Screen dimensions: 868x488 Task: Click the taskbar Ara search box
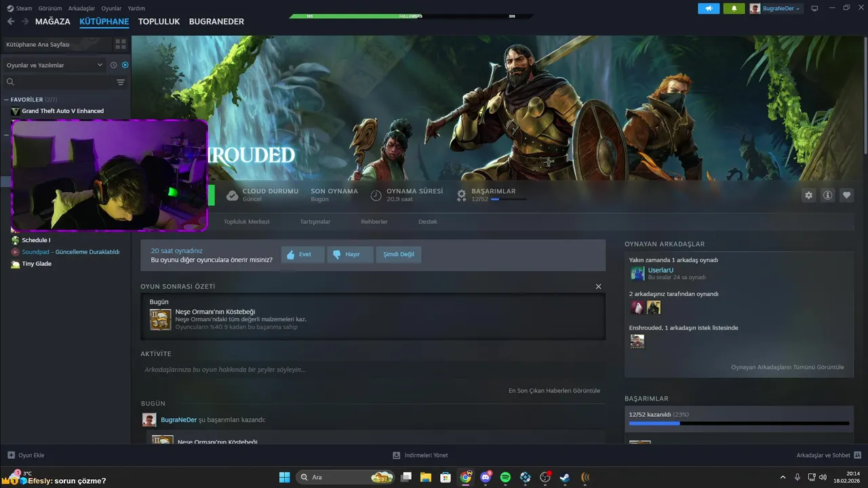tap(346, 477)
